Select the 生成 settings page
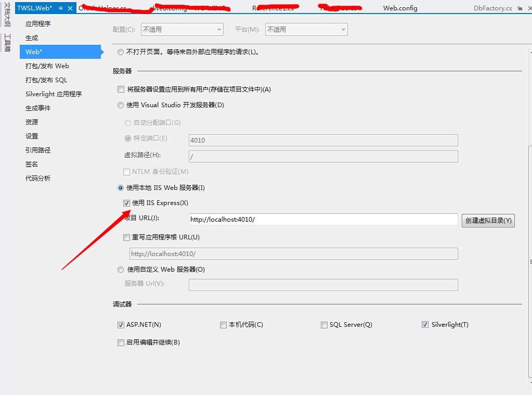 click(32, 37)
